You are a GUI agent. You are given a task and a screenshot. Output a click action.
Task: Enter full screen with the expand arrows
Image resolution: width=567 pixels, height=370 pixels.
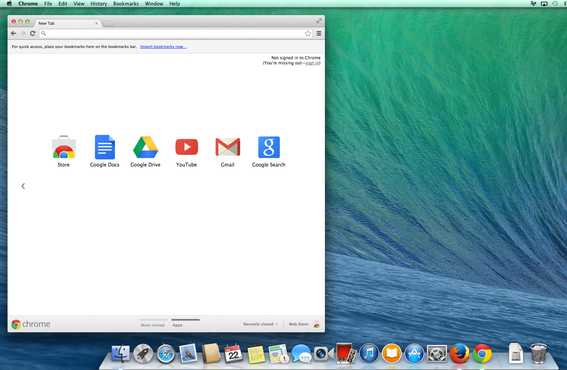[x=319, y=21]
